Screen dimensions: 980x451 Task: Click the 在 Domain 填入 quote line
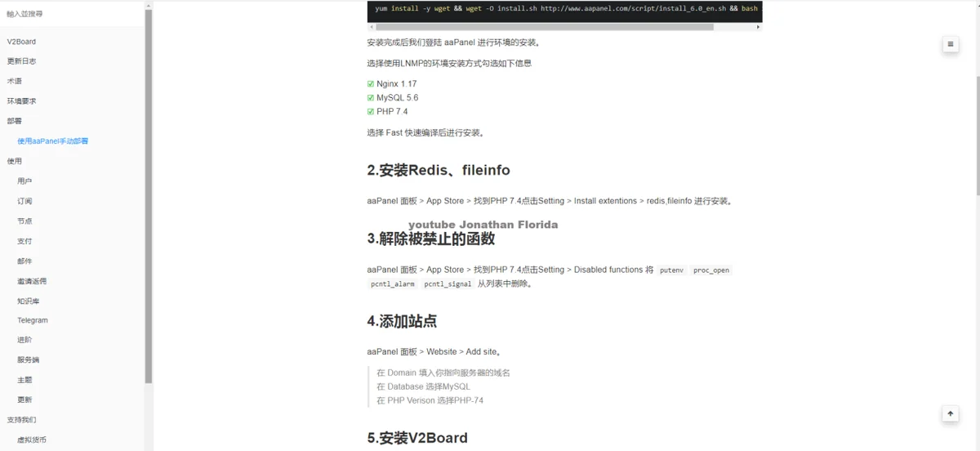(443, 373)
